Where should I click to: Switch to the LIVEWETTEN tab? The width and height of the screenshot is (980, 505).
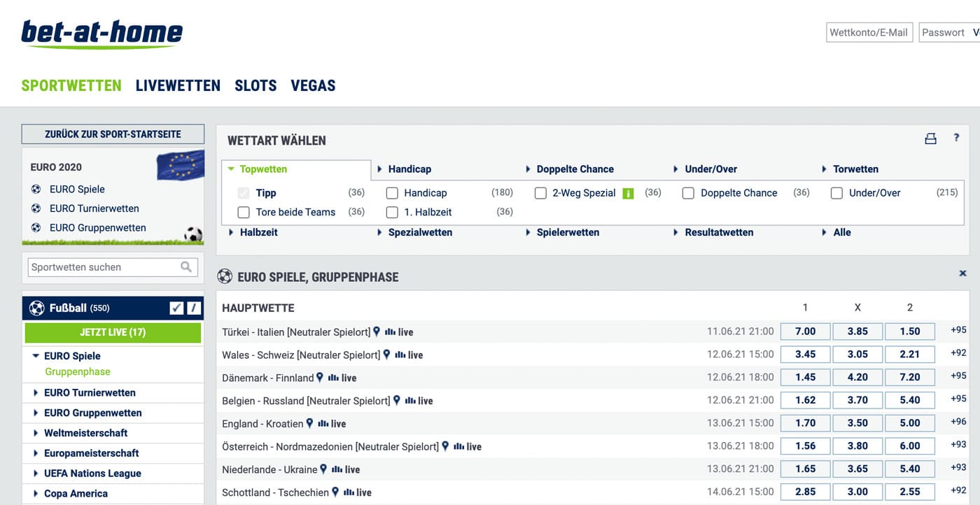(x=178, y=85)
